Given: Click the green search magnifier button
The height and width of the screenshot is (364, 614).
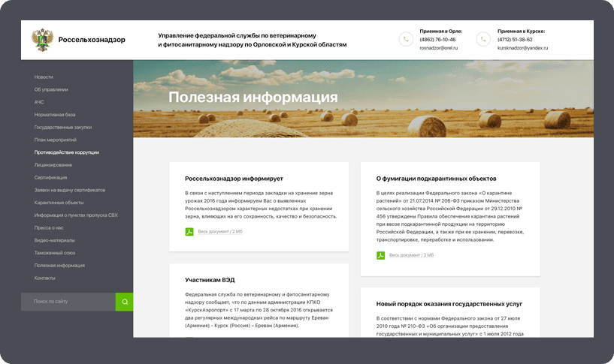Looking at the screenshot, I should [x=125, y=302].
